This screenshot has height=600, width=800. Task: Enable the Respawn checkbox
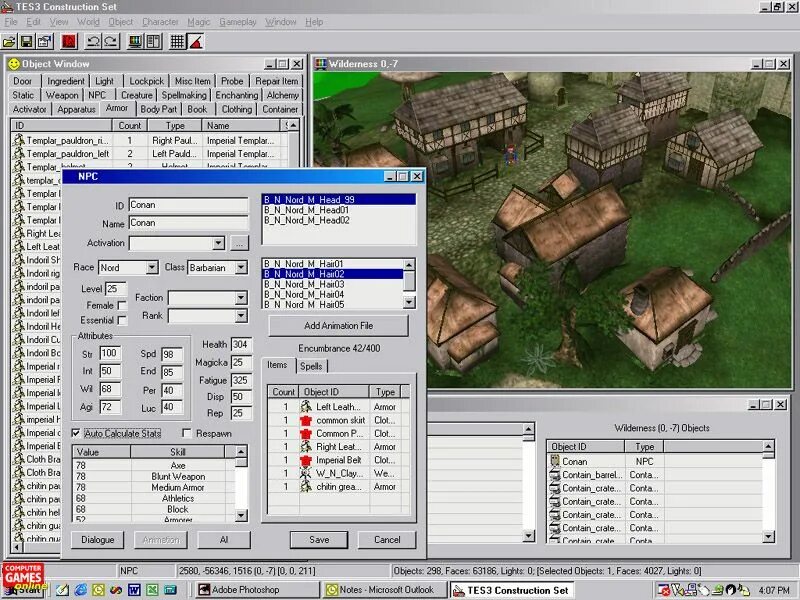187,433
